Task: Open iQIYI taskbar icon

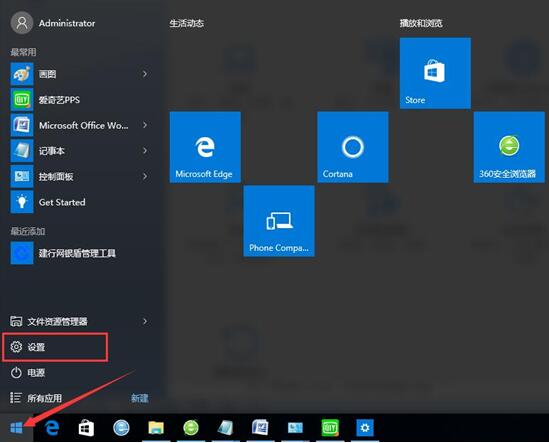Action: tap(330, 428)
